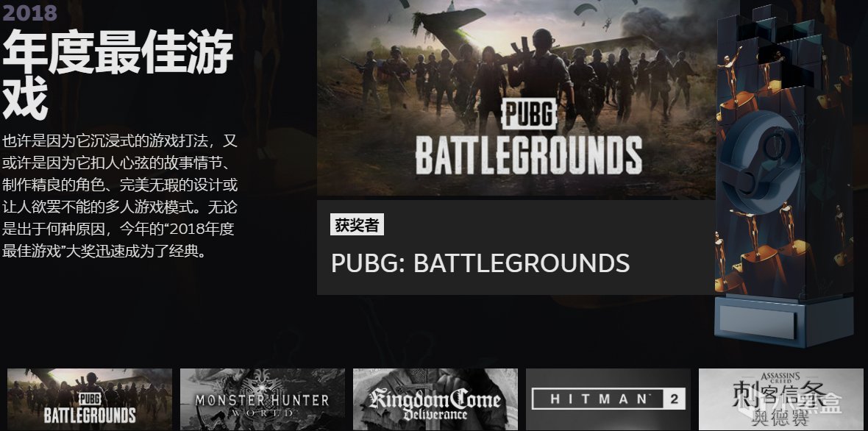Click the 2018 year label
Viewport: 868px width, 431px height.
click(30, 12)
